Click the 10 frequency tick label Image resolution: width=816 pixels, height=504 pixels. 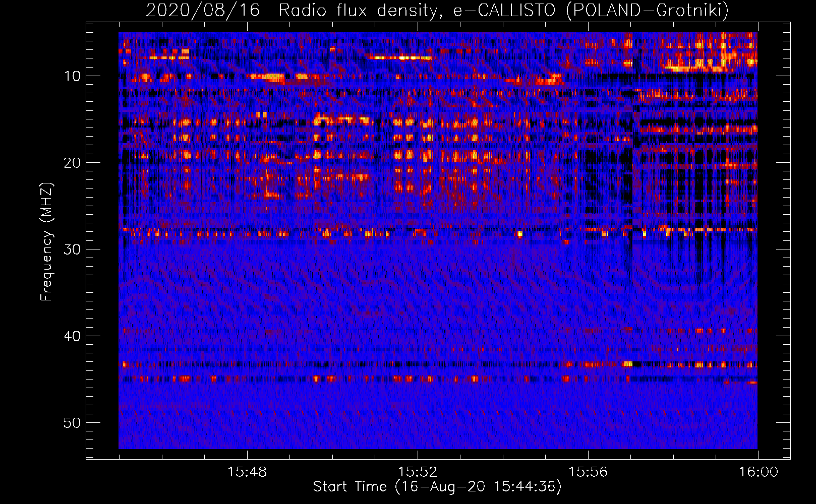coord(73,76)
